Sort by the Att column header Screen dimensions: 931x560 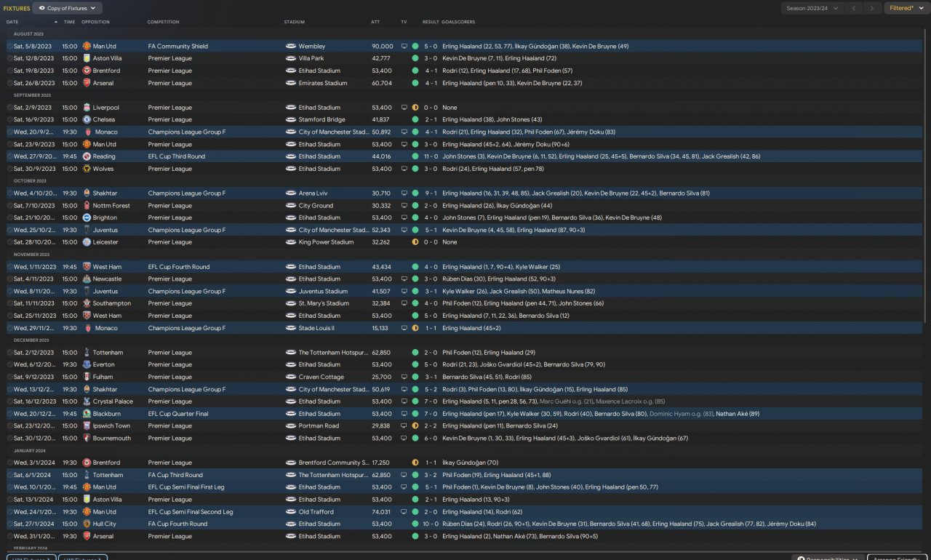pyautogui.click(x=375, y=22)
